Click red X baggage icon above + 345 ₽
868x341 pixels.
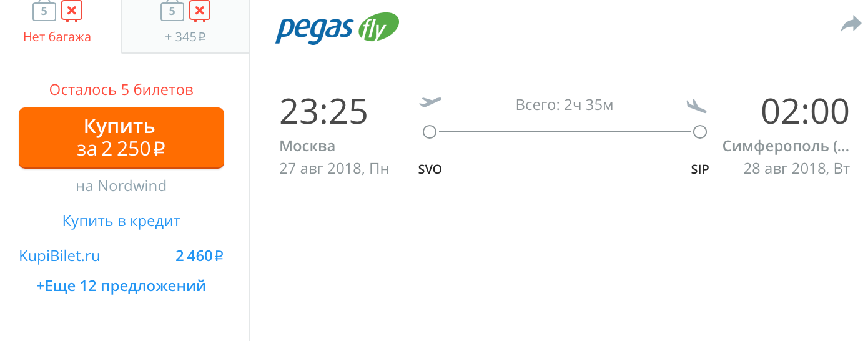click(x=200, y=11)
